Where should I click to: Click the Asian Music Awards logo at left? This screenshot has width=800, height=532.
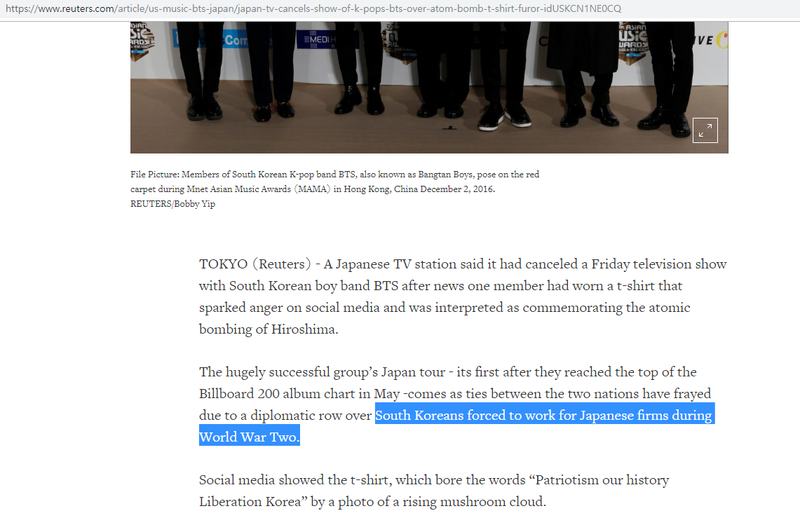(142, 40)
